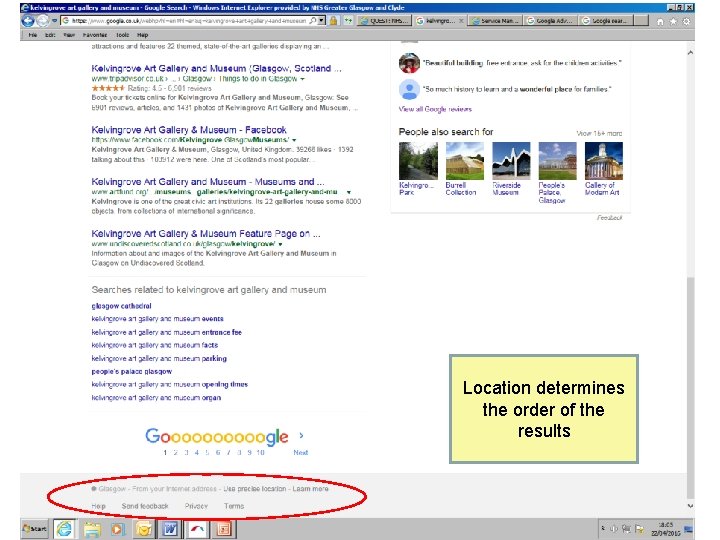Click related search museum opening times
This screenshot has width=720, height=540.
pos(169,384)
